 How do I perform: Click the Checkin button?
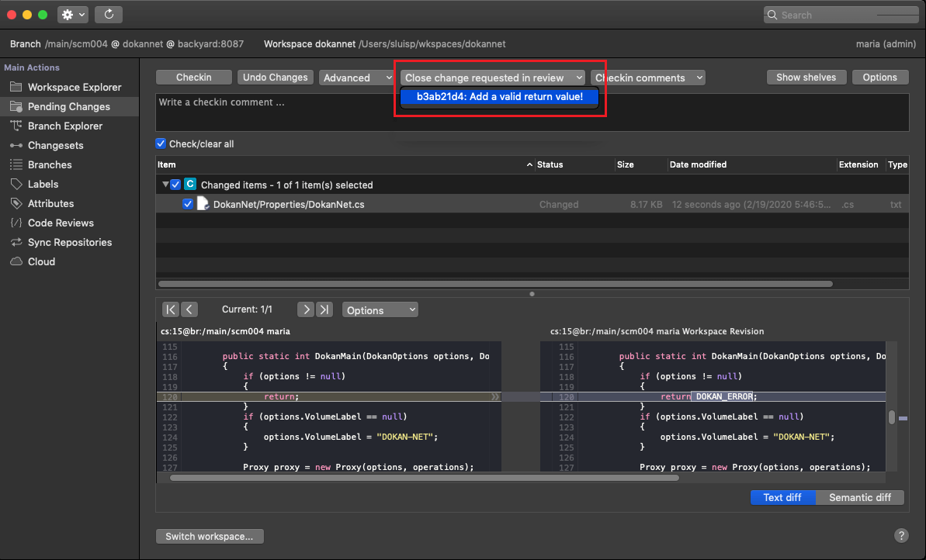point(194,78)
